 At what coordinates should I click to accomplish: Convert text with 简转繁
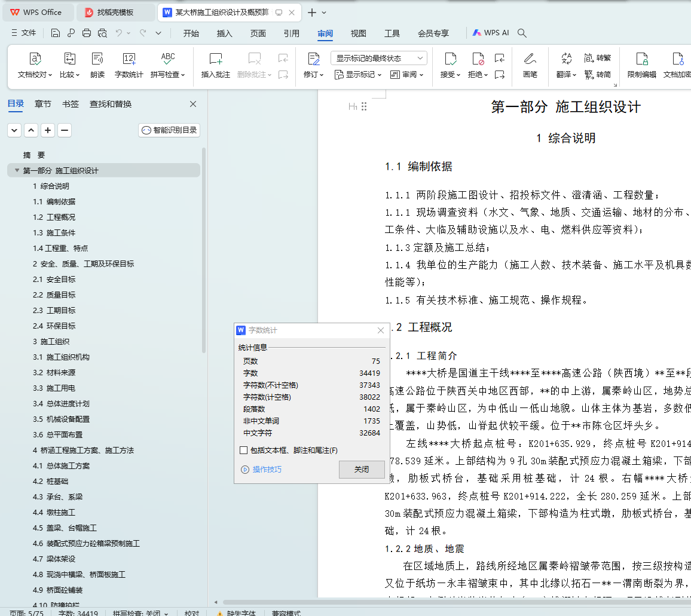click(x=598, y=58)
